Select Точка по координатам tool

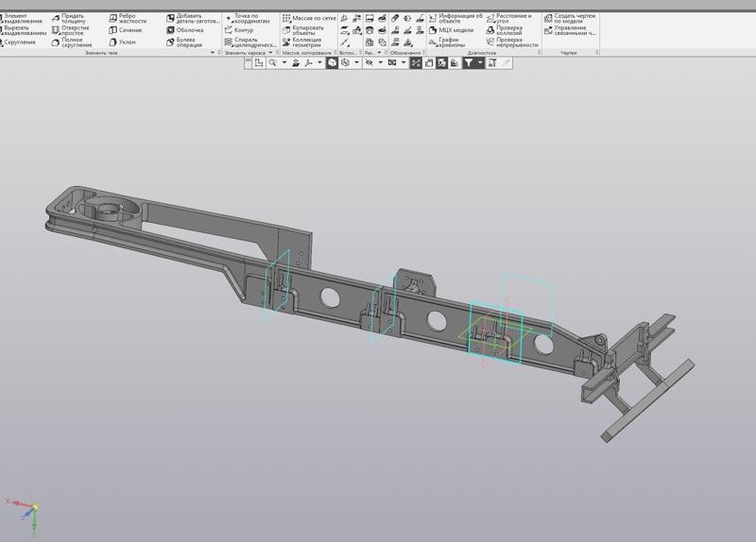(x=248, y=18)
